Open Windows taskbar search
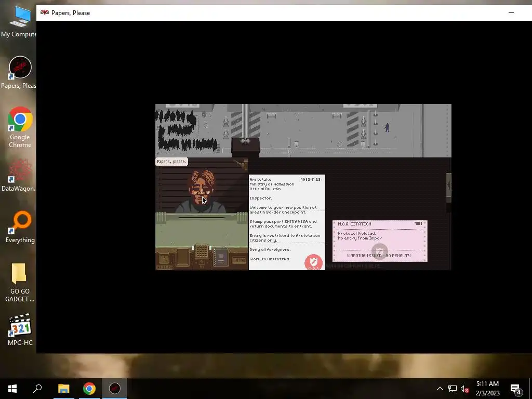 37,389
